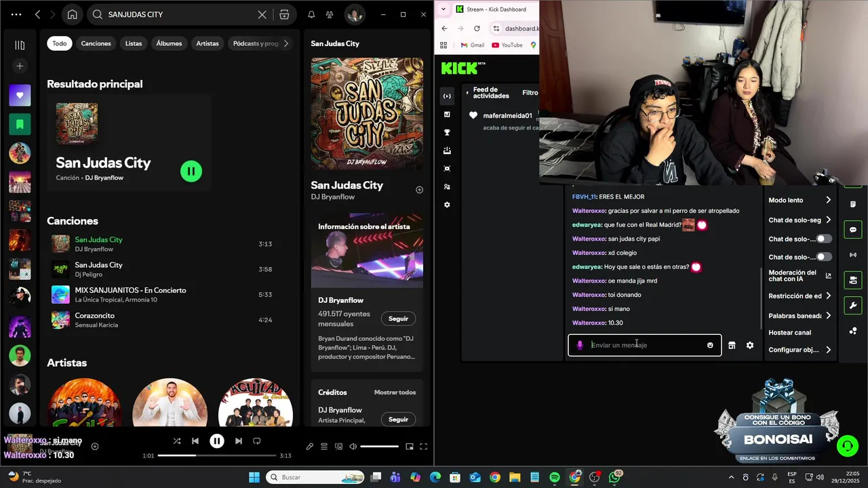
Task: Select the Todo filter chip
Action: click(x=60, y=43)
